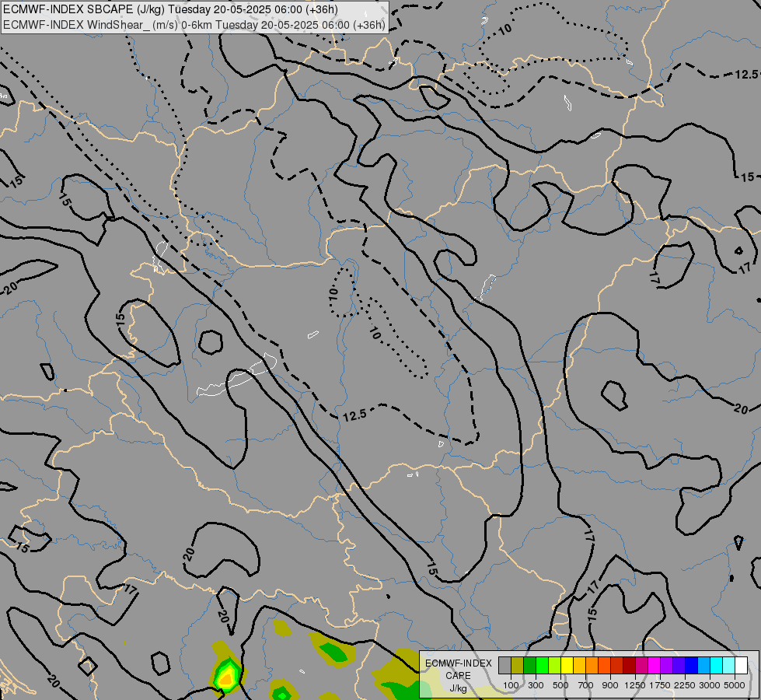761x700 pixels.
Task: Select the olive legend color swatch
Action: (x=518, y=665)
